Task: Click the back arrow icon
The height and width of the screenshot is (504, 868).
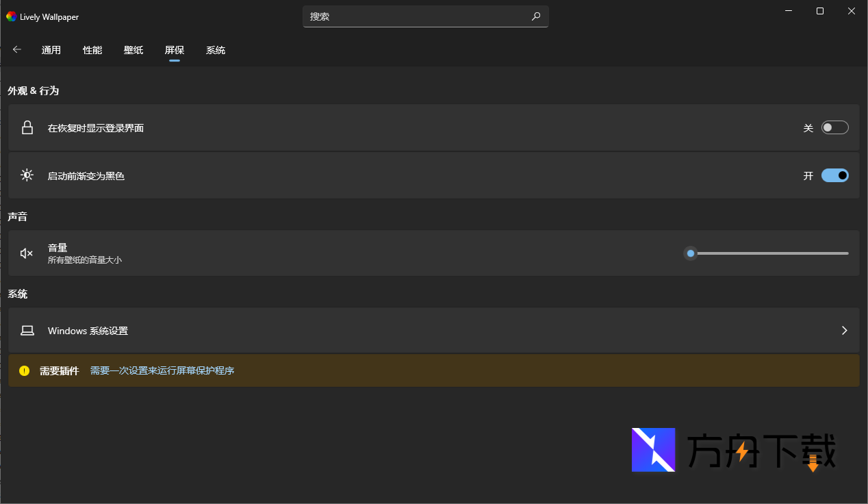Action: (x=17, y=49)
